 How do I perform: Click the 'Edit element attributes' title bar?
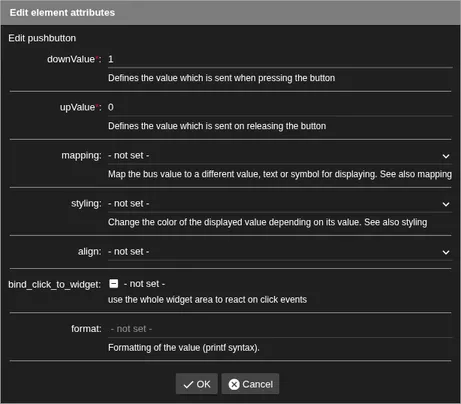pyautogui.click(x=230, y=13)
